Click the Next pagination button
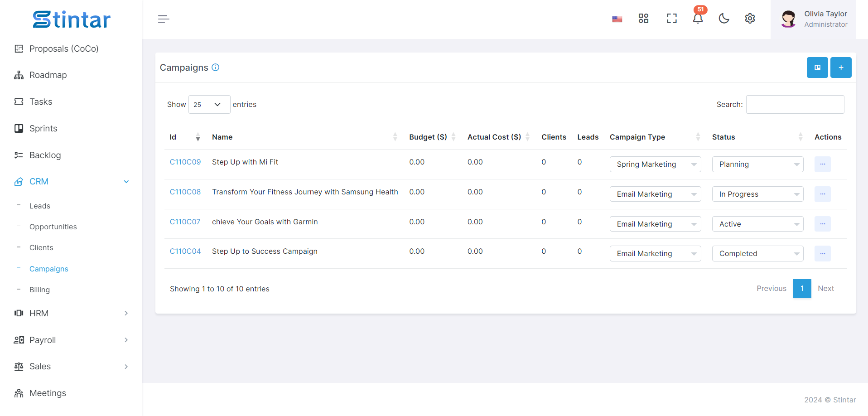This screenshot has height=416, width=868. click(x=825, y=289)
